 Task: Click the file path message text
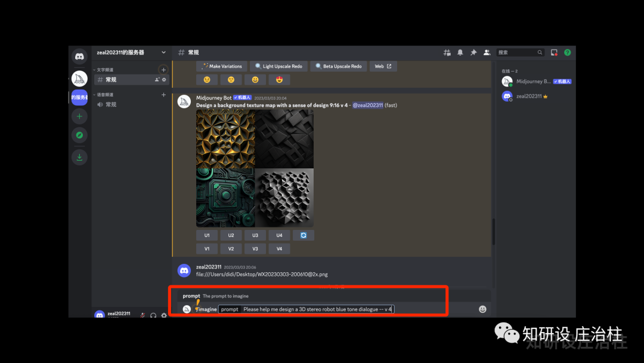coord(262,274)
